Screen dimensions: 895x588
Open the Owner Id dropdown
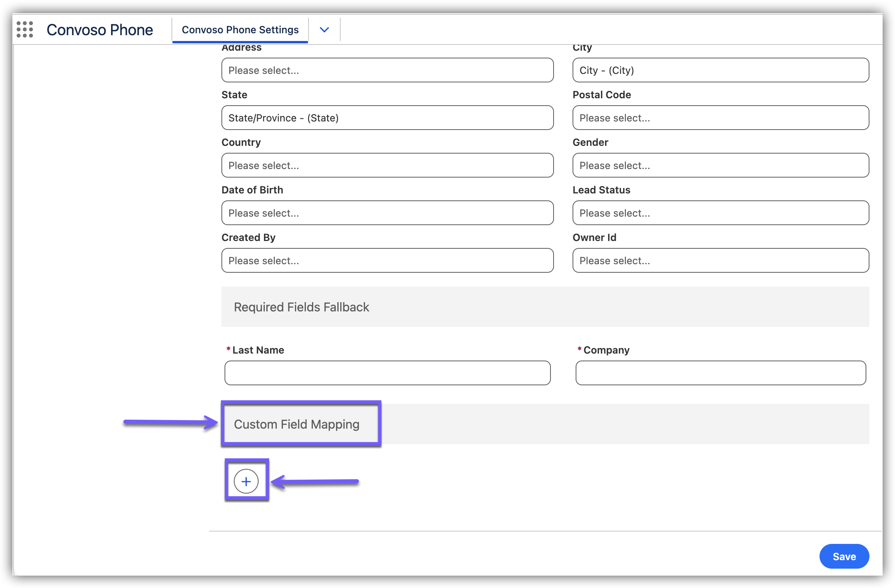pyautogui.click(x=720, y=260)
